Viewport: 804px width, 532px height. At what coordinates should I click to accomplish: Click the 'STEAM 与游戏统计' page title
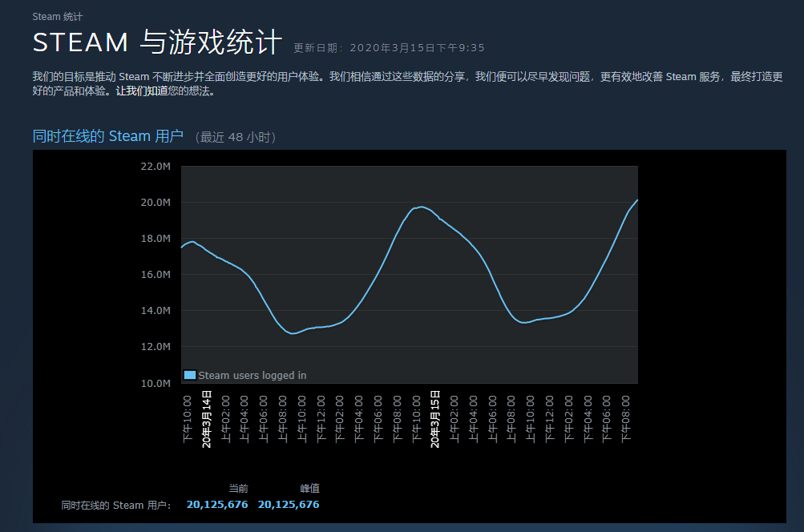coord(157,42)
